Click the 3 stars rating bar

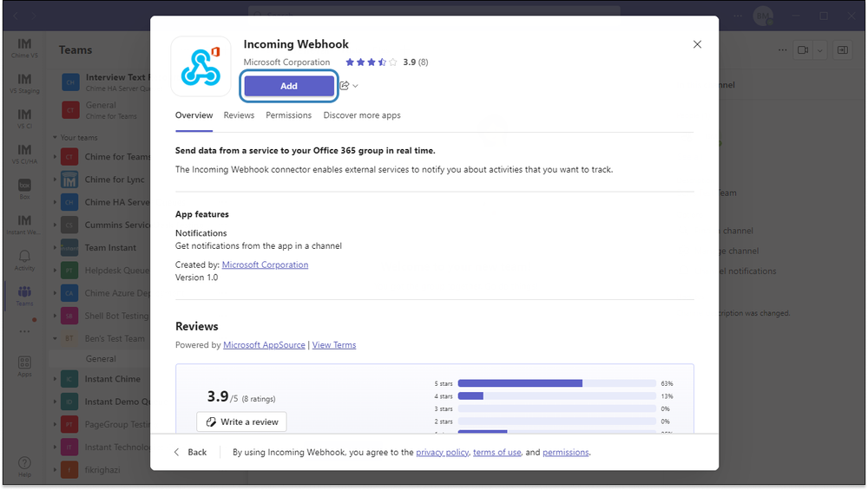(556, 408)
